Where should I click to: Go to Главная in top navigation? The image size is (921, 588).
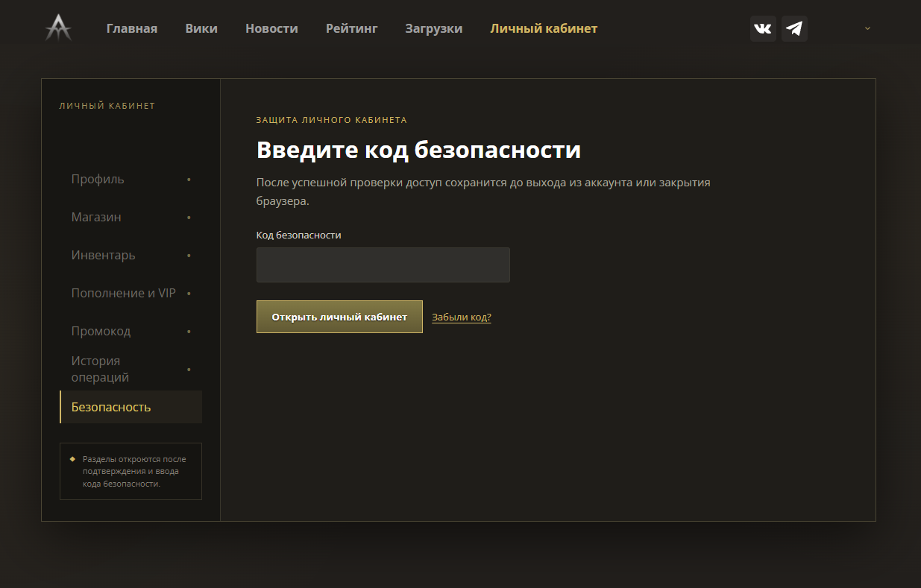132,28
